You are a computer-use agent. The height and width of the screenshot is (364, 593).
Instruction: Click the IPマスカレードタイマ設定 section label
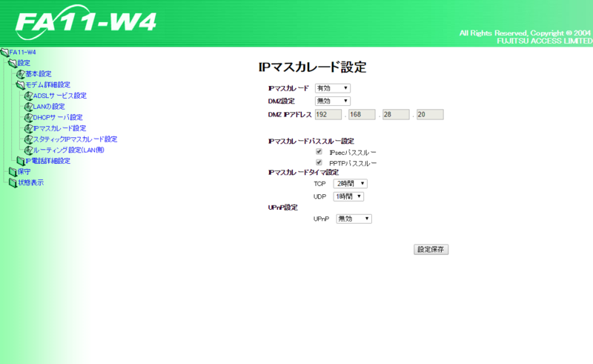coord(303,173)
